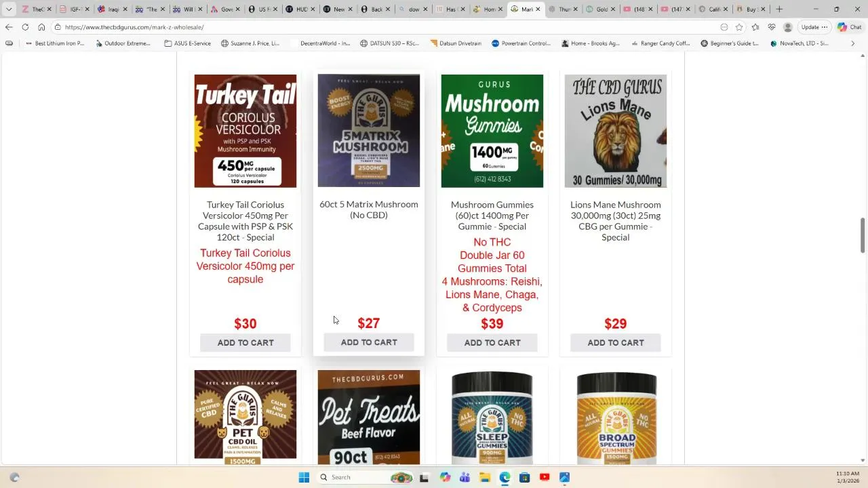Go to the browser home page icon
The image size is (868, 488).
41,27
